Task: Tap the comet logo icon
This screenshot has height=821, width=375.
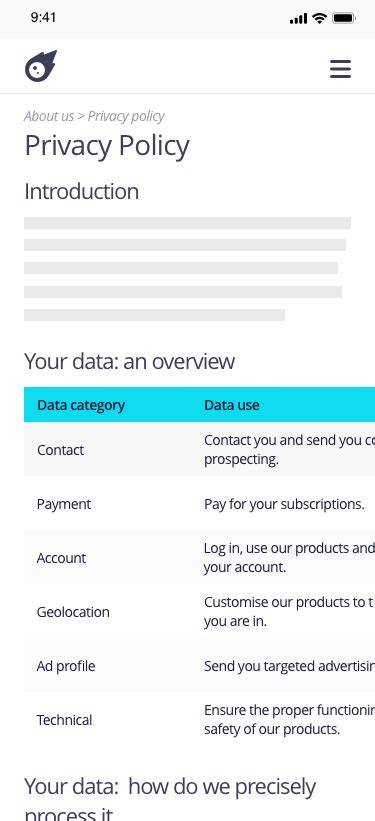Action: [41, 66]
